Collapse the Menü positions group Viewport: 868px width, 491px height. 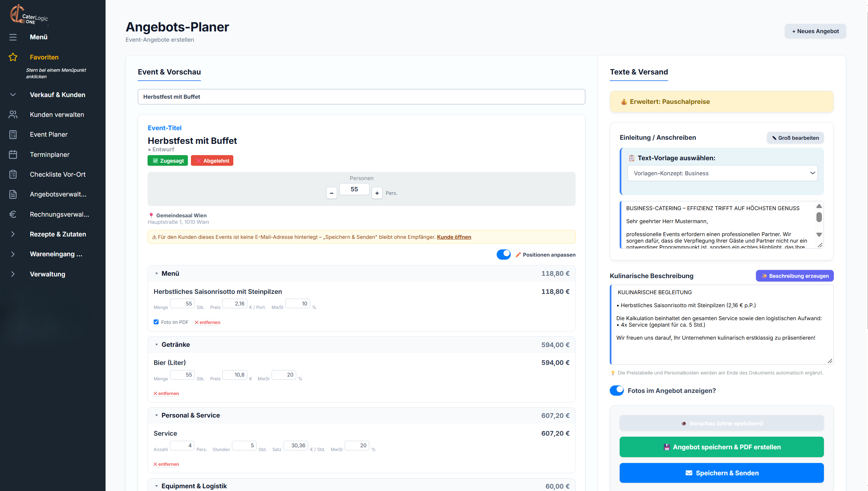[156, 274]
